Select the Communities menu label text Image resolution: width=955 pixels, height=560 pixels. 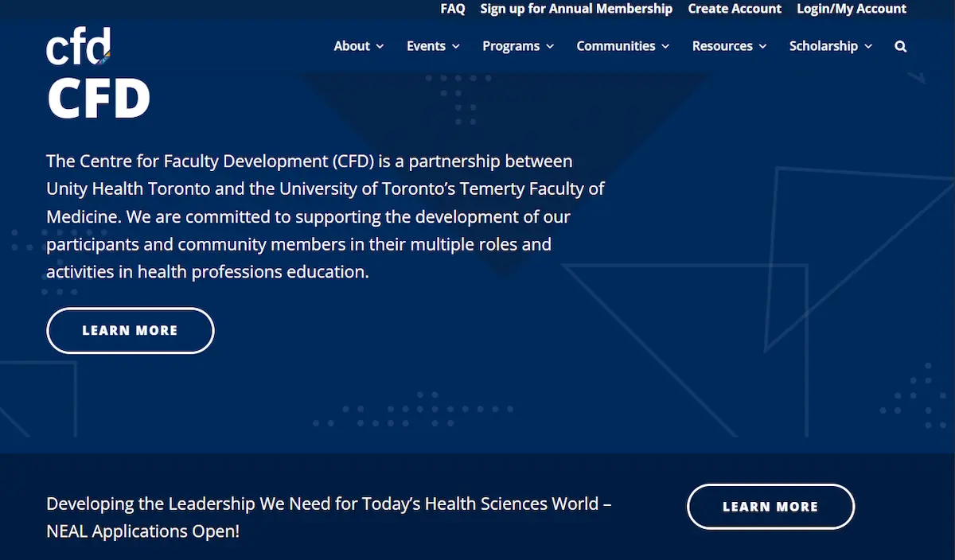617,46
